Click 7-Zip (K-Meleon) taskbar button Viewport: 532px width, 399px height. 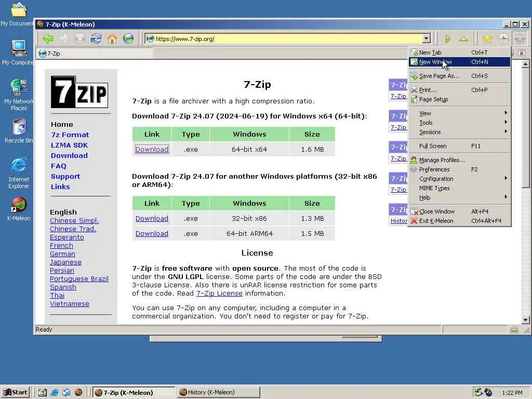point(134,393)
